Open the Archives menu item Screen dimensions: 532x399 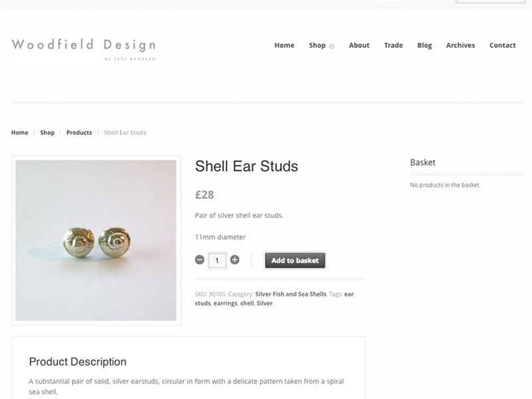tap(460, 45)
